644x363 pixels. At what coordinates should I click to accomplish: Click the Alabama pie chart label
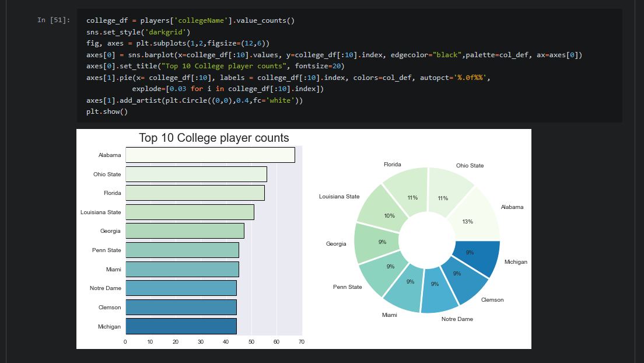pyautogui.click(x=512, y=207)
